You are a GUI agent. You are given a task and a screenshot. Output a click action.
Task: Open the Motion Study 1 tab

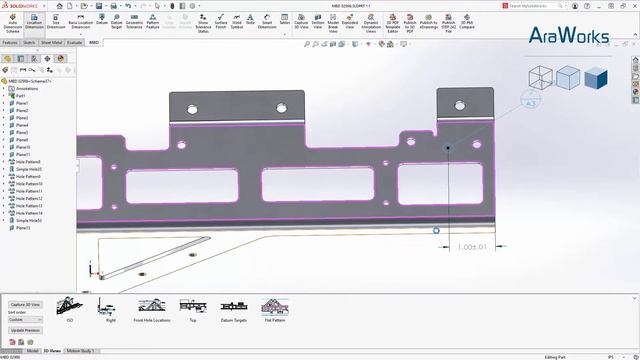click(80, 351)
